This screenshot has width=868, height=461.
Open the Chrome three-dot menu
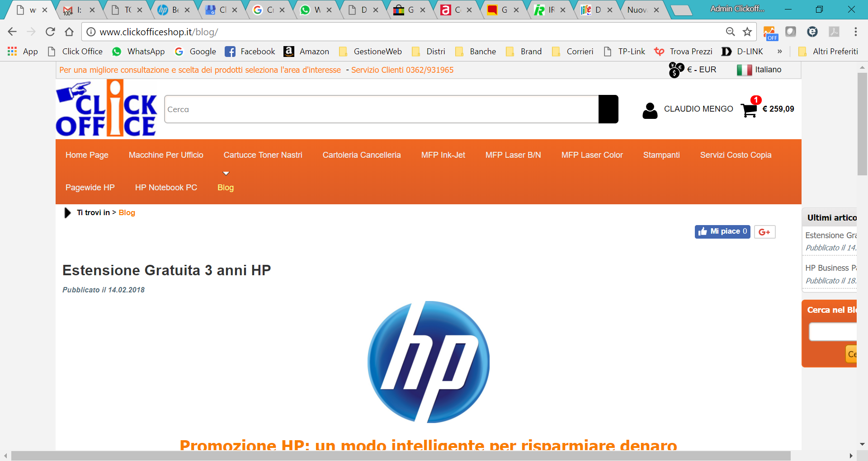coord(855,32)
